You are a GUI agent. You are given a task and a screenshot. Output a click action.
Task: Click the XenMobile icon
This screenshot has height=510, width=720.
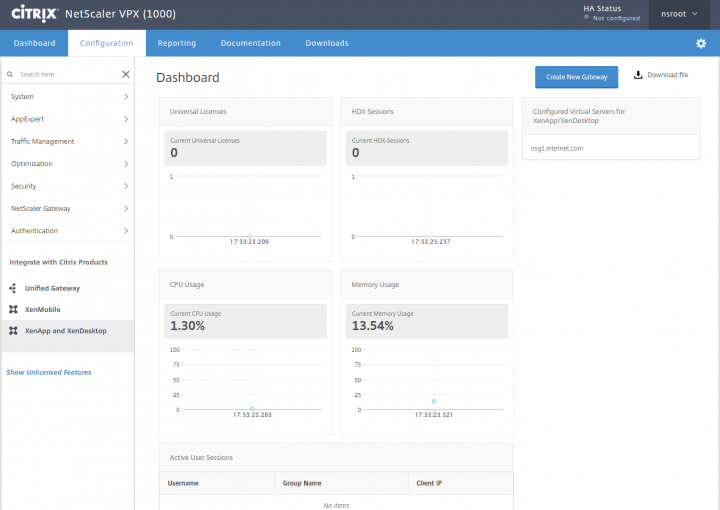(13, 309)
